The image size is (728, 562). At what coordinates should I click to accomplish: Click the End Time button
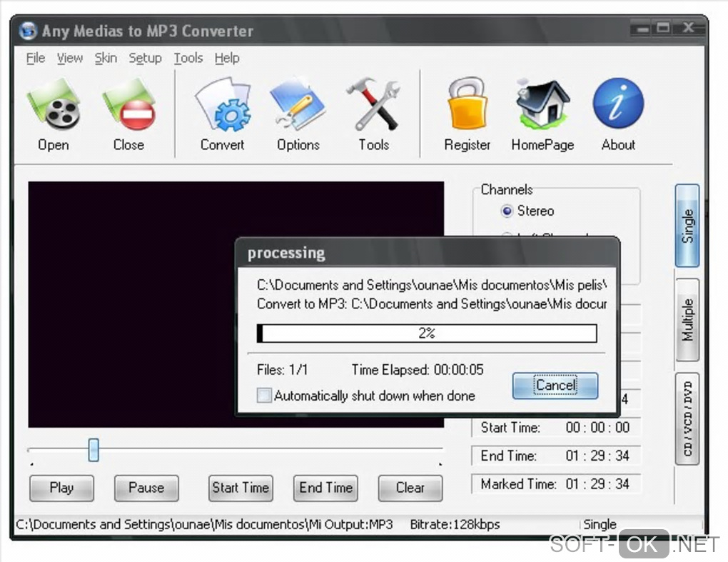[x=325, y=488]
